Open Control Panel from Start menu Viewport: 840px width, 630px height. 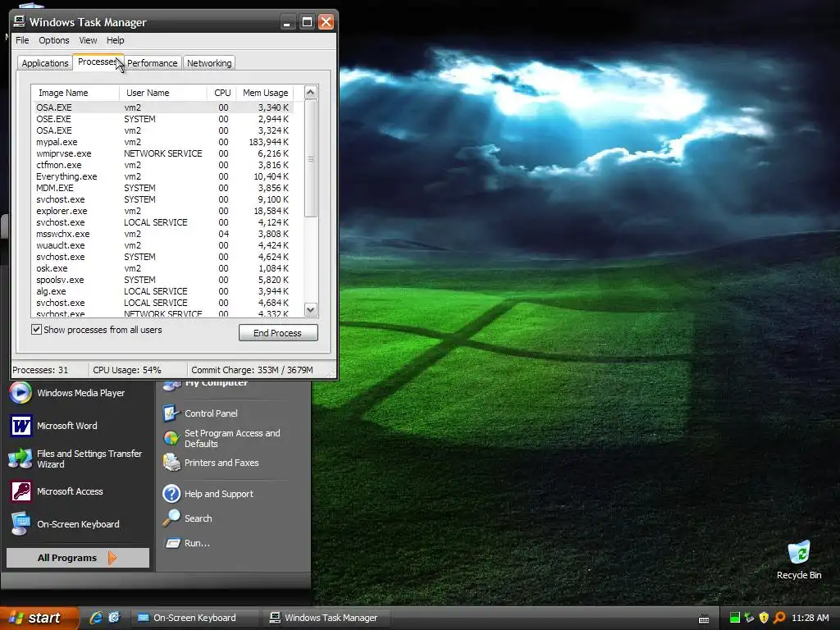click(x=200, y=413)
